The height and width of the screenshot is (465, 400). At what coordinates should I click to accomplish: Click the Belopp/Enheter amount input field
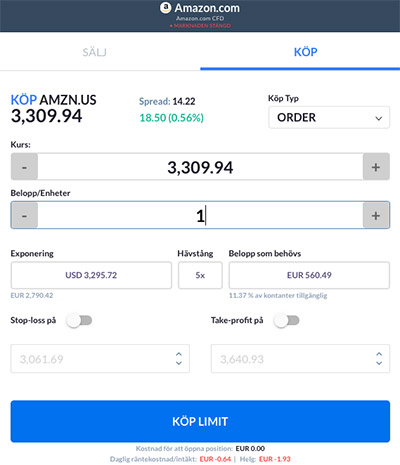point(200,215)
